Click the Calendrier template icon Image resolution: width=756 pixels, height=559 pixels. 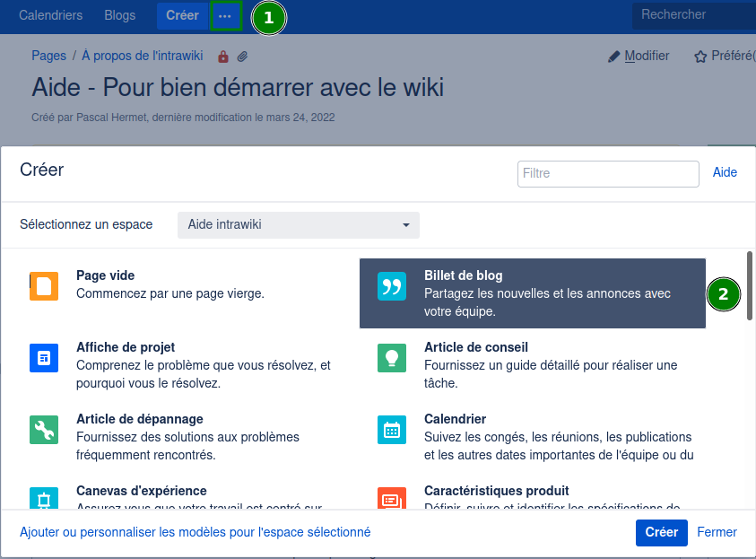coord(392,430)
